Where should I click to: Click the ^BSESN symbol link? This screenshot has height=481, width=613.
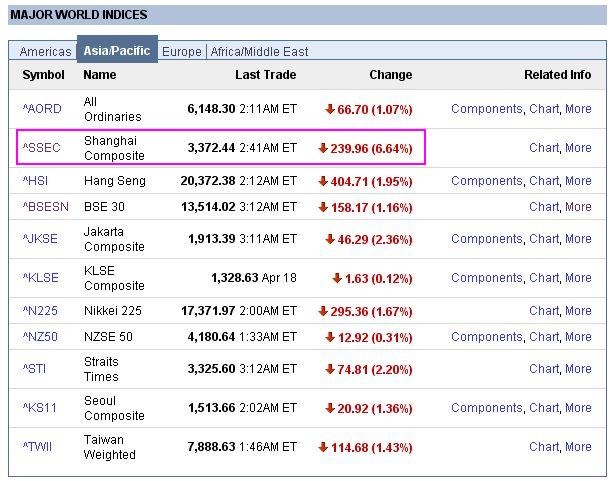45,207
